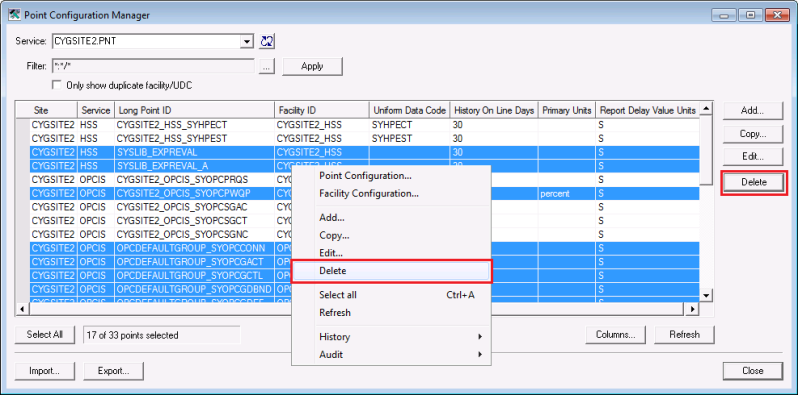Choose Delete in the context menu
Screen dimensions: 798x395
tap(391, 271)
